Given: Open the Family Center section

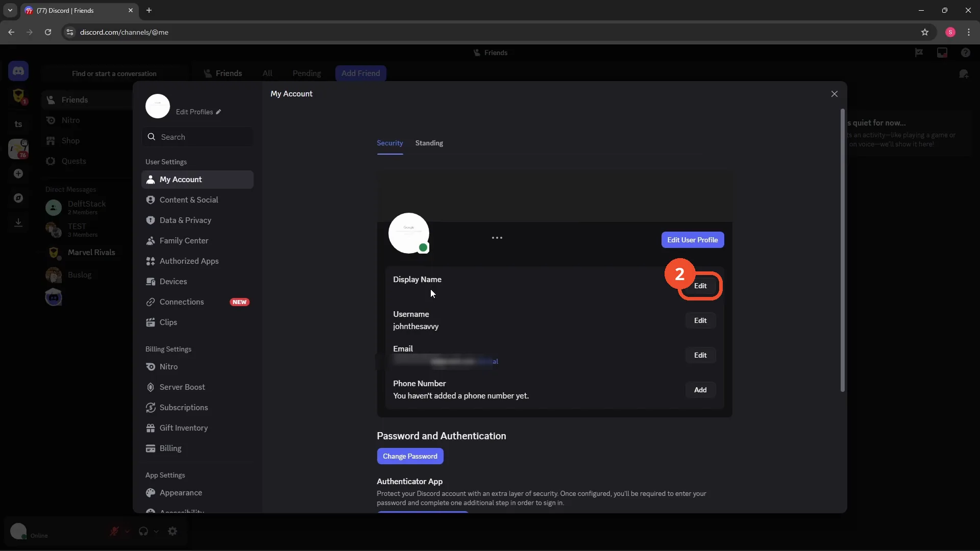Looking at the screenshot, I should click(197, 241).
